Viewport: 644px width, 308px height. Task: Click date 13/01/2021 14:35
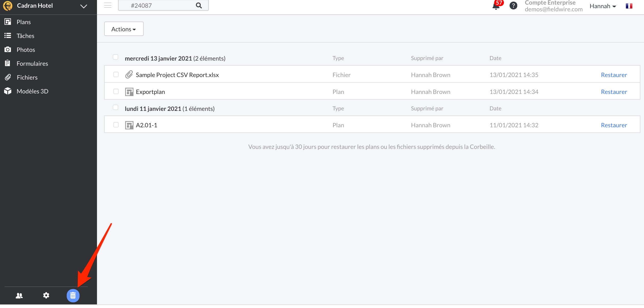(x=514, y=75)
